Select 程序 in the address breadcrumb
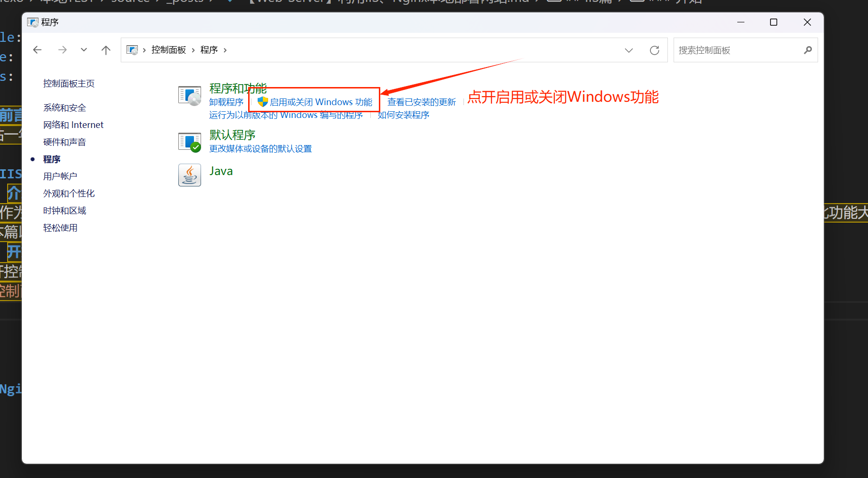The image size is (868, 478). (x=209, y=50)
